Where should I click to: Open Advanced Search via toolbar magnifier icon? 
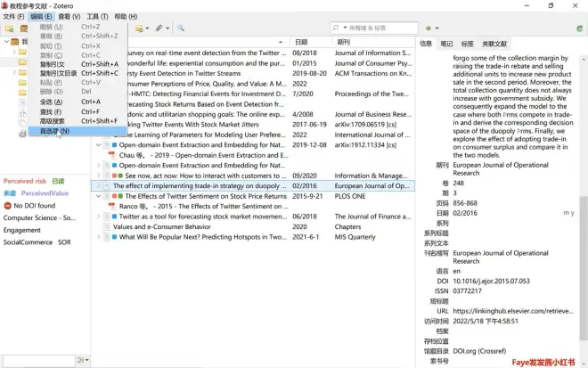pos(181,29)
